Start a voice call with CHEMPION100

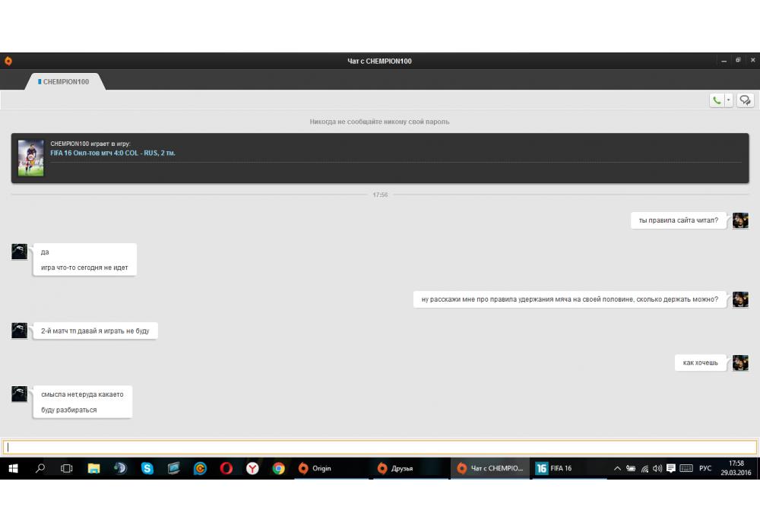click(x=717, y=100)
